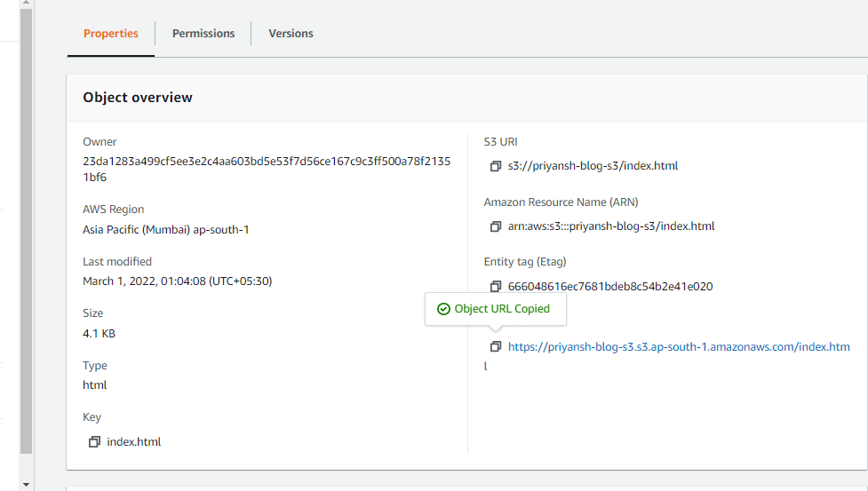Open the Permissions tab
The height and width of the screenshot is (491, 868).
pos(203,34)
